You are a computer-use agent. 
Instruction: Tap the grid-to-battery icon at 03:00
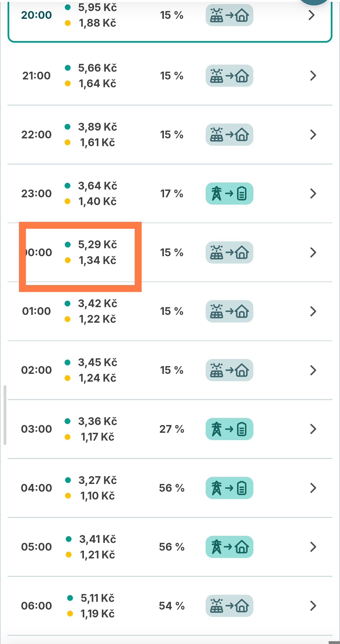click(x=229, y=429)
